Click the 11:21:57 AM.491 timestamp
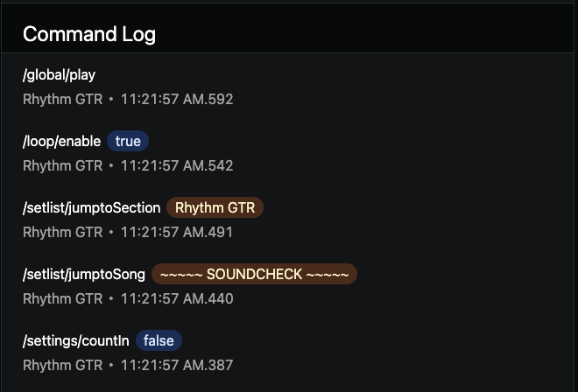This screenshot has width=578, height=392. [x=177, y=232]
